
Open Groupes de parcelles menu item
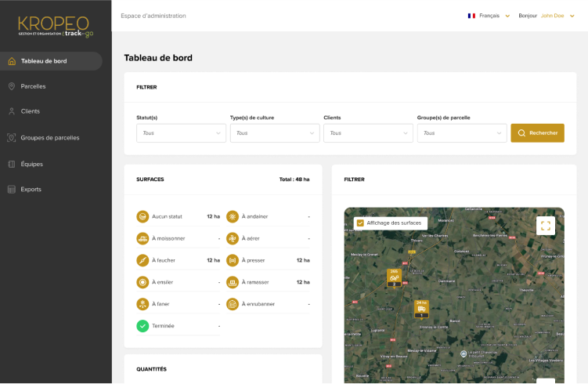coord(49,138)
